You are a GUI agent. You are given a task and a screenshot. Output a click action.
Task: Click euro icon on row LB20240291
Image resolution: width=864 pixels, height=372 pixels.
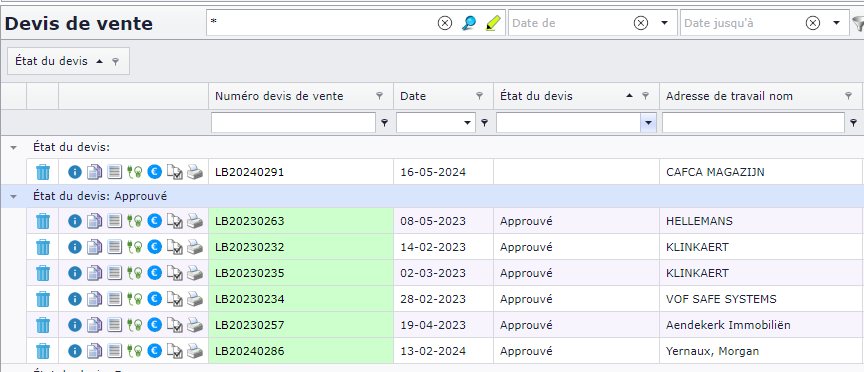[155, 172]
